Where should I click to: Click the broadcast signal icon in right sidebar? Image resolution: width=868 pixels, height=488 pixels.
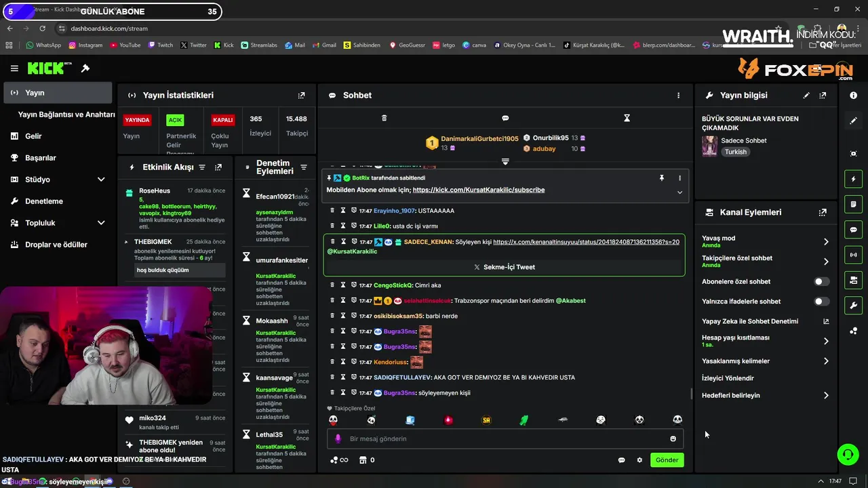pos(853,255)
